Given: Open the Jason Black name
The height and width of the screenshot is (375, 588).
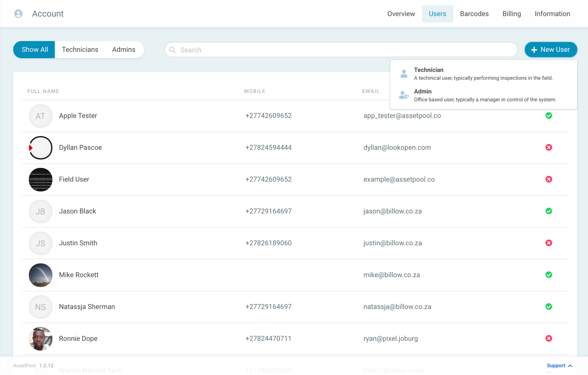Looking at the screenshot, I should (x=78, y=211).
